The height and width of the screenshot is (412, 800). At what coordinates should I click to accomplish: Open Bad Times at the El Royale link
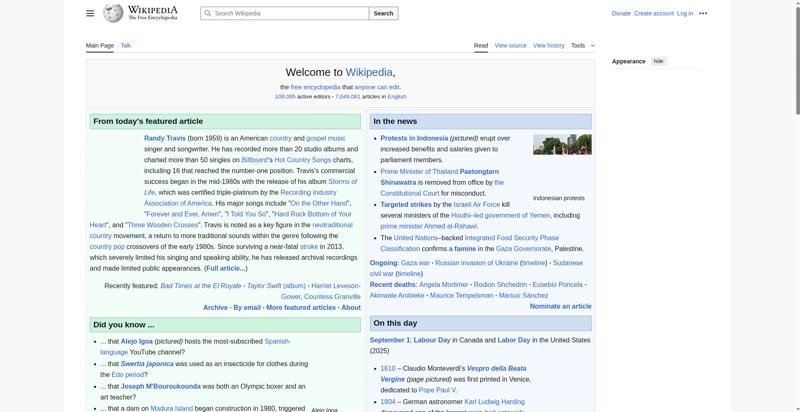201,286
